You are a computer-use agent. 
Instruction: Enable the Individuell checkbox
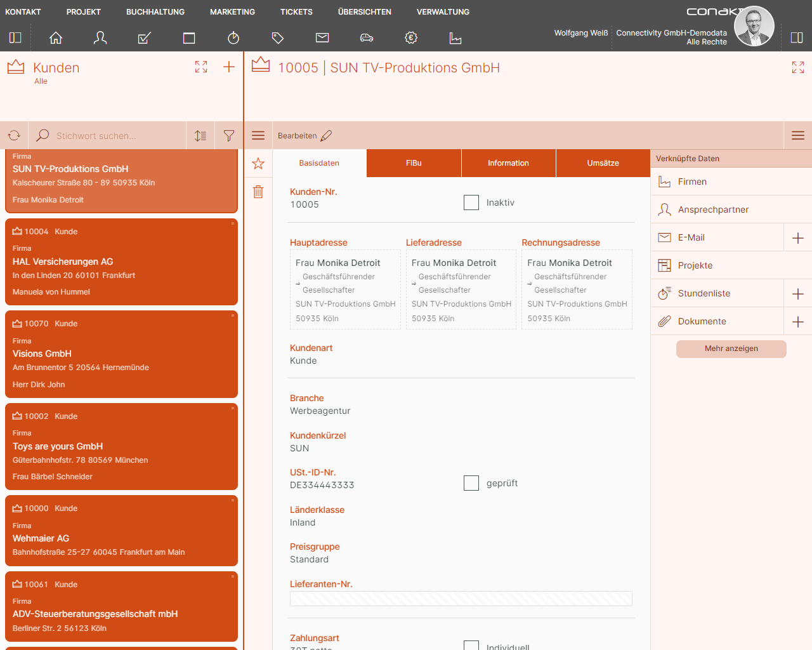pyautogui.click(x=471, y=646)
